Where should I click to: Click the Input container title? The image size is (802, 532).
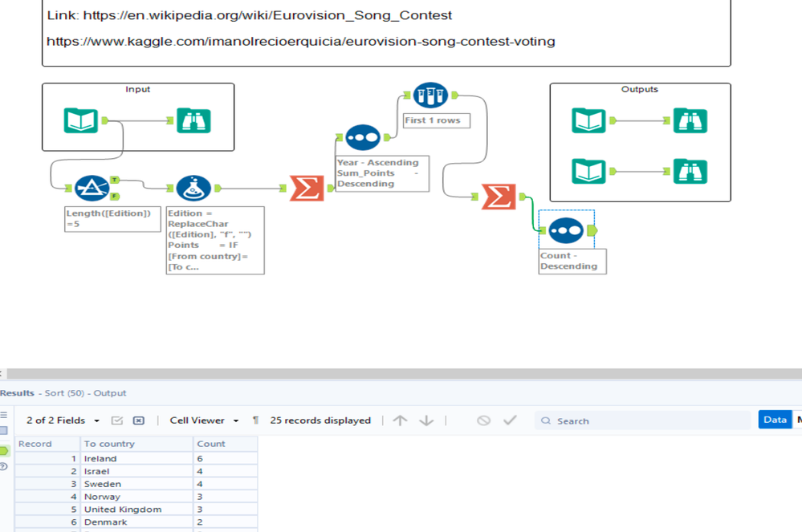137,89
